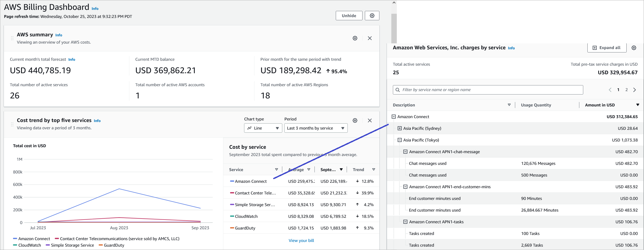
Task: Expand the Asia Pacific (Sydney) row
Action: tap(399, 128)
